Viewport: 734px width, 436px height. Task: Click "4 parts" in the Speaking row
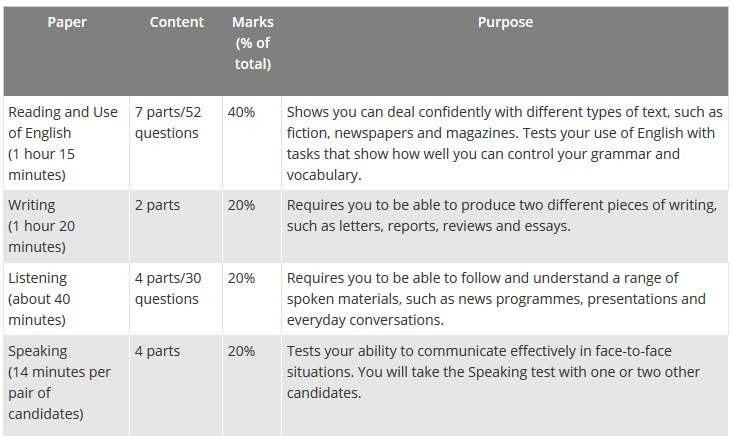click(158, 352)
